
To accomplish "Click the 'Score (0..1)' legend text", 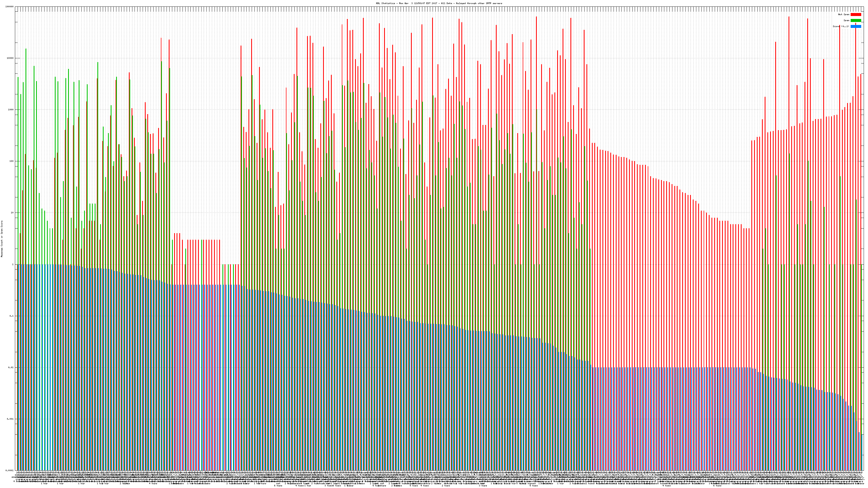I will (x=841, y=26).
